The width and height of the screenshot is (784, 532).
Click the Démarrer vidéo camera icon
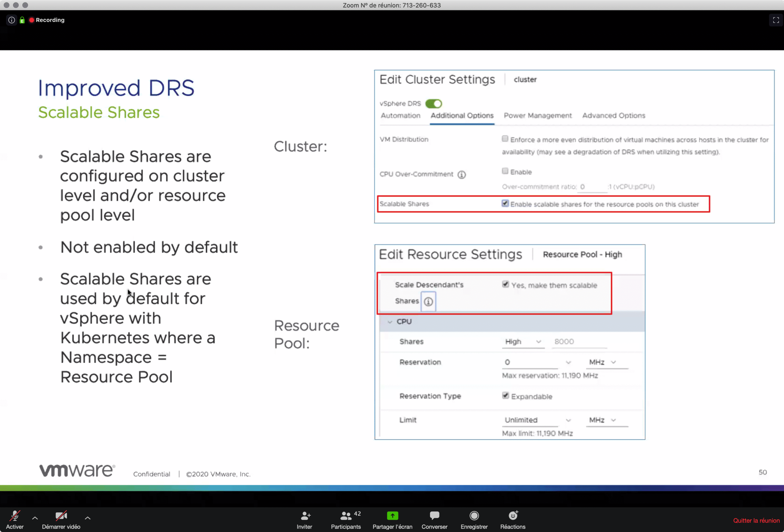[x=61, y=516]
